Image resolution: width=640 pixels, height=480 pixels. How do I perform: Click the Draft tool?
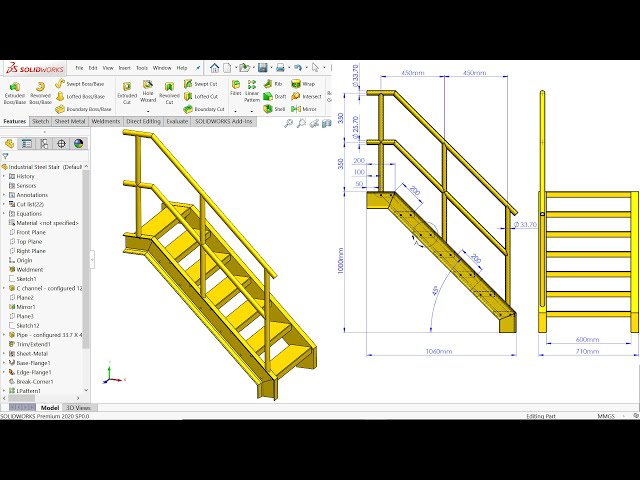click(x=275, y=96)
